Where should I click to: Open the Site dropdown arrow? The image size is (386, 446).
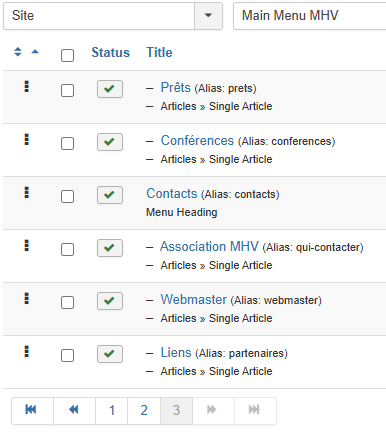pyautogui.click(x=208, y=16)
